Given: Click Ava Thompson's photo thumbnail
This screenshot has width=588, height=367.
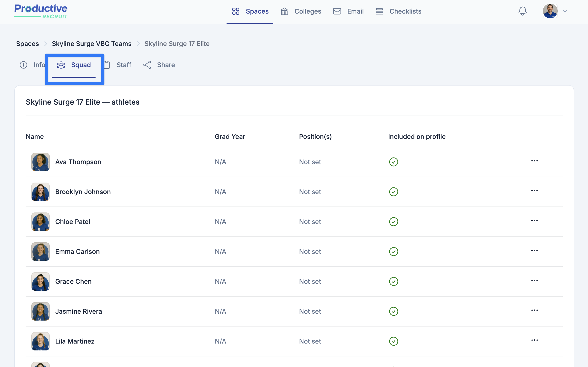Looking at the screenshot, I should coord(41,162).
